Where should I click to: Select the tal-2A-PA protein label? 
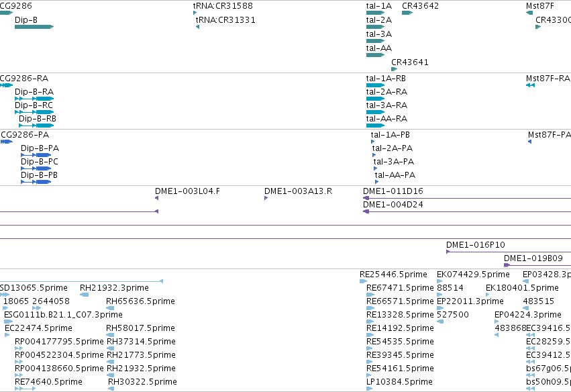click(393, 148)
